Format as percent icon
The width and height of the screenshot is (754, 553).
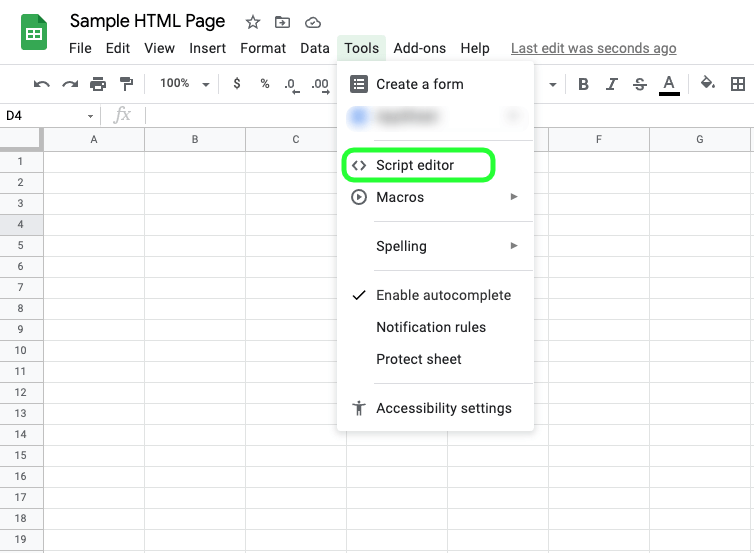(x=264, y=84)
